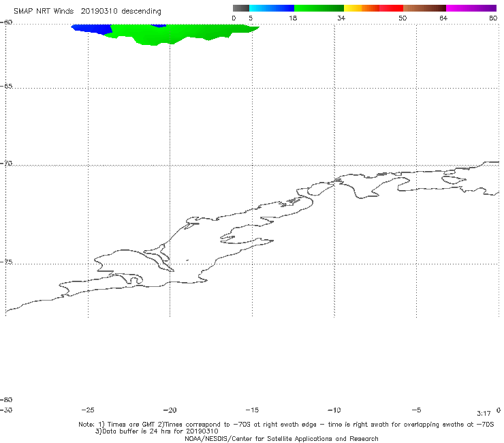Click the yellow-to-red segment of the color bar

(x=373, y=8)
